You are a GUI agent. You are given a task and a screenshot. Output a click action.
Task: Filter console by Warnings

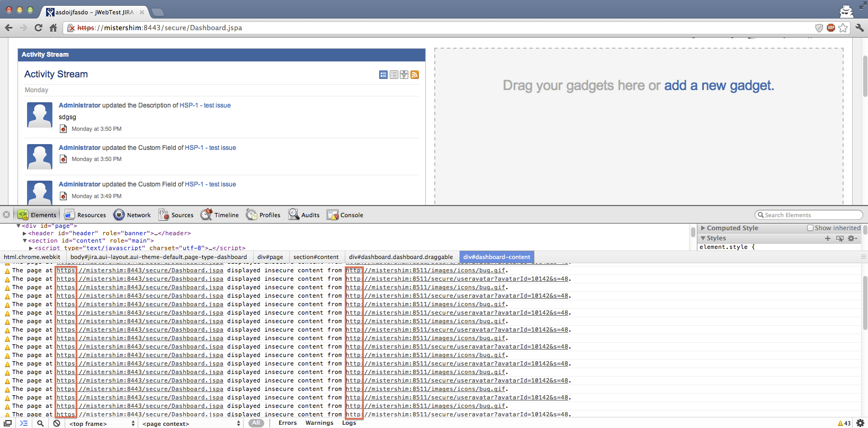tap(319, 423)
